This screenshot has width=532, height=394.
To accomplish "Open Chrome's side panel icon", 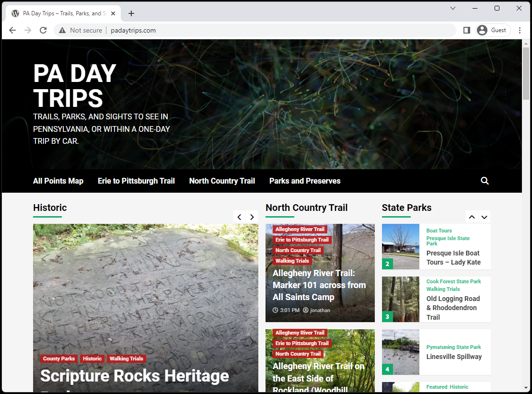I will 466,30.
